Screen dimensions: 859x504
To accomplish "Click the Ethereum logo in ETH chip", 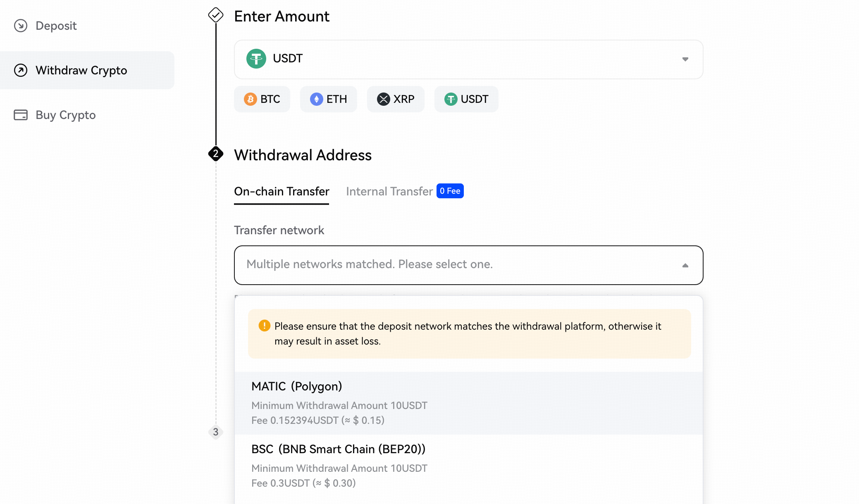I will click(317, 99).
